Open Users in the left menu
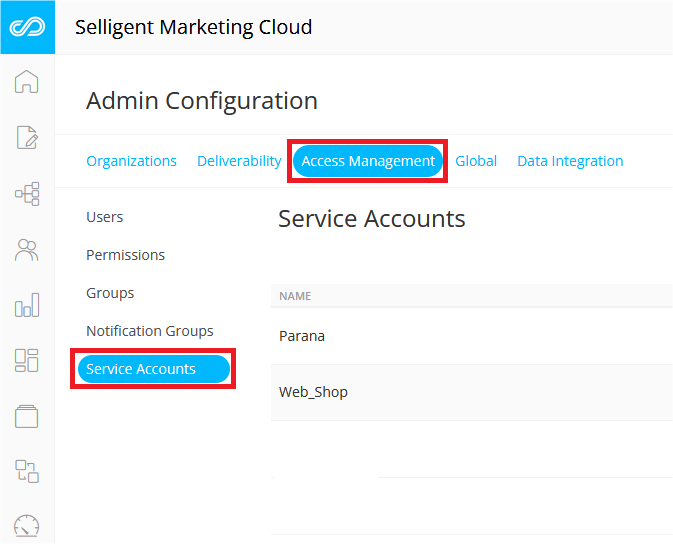The width and height of the screenshot is (673, 544). pos(105,217)
